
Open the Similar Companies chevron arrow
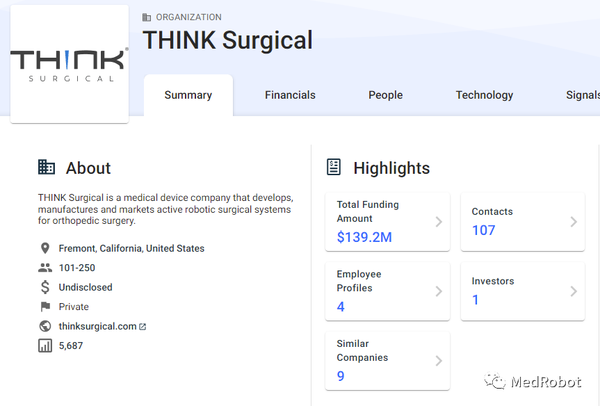click(438, 361)
